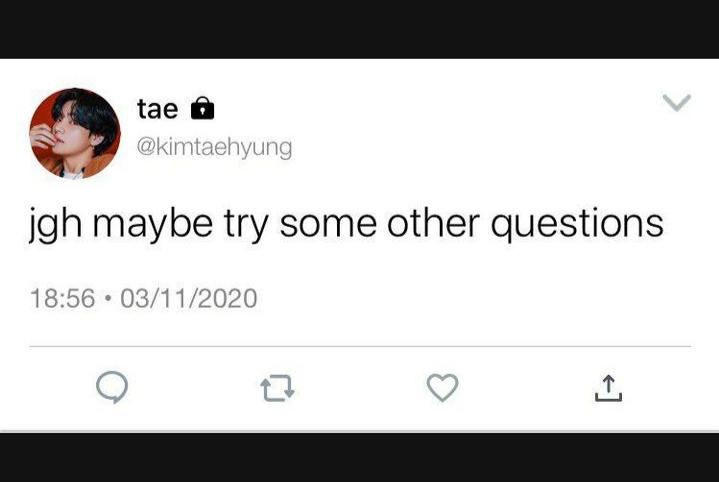The width and height of the screenshot is (719, 482).
Task: Click the tweet text about other questions
Action: 346,224
